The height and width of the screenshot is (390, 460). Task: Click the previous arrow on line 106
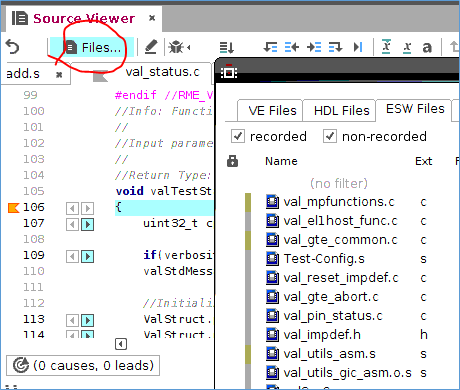pyautogui.click(x=72, y=208)
